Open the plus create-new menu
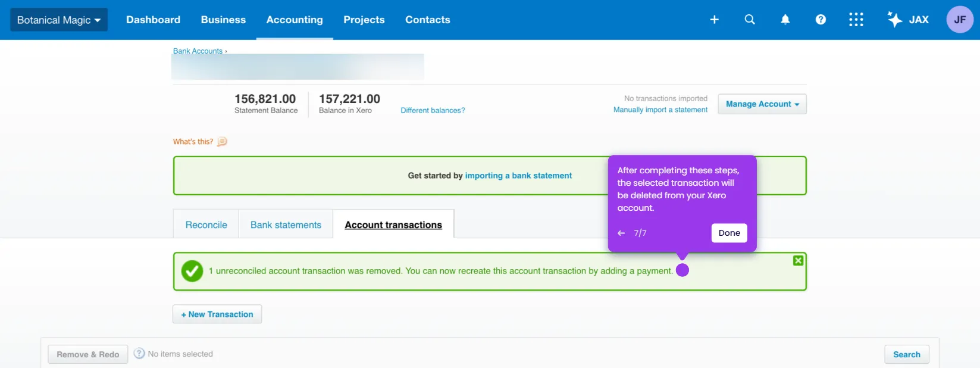Image resolution: width=980 pixels, height=368 pixels. pos(714,20)
